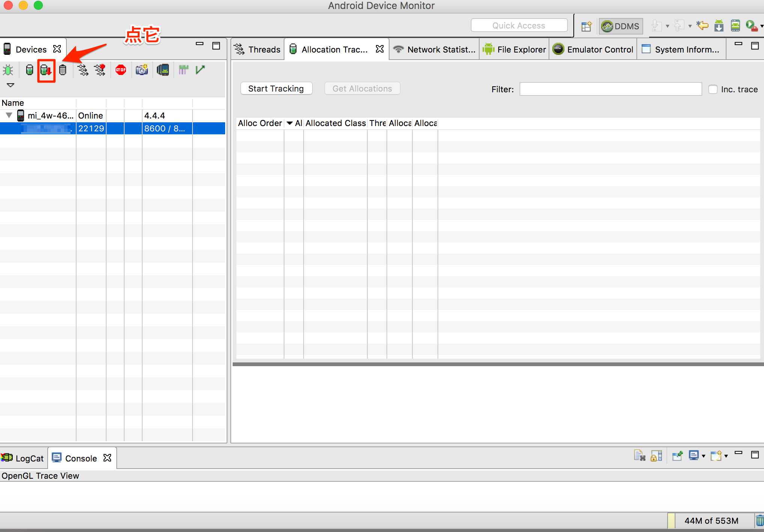Viewport: 764px width, 532px height.
Task: Click the Run external tools icon
Action: click(x=752, y=26)
